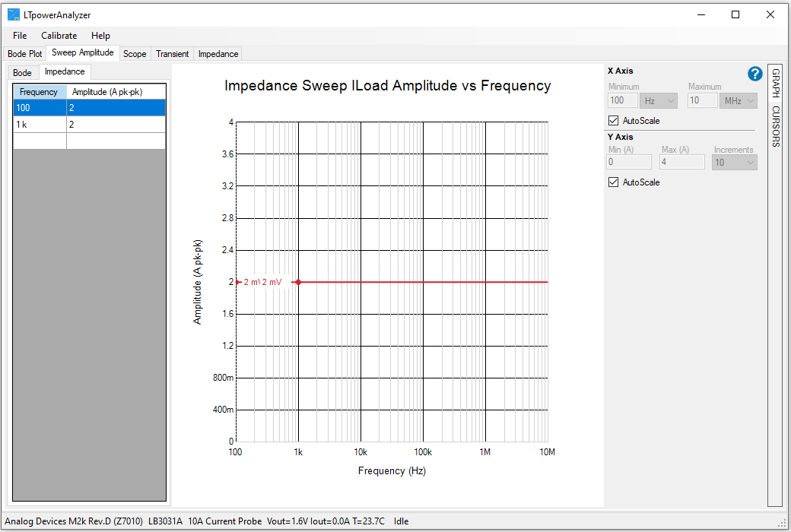Open the Hz unit dropdown for Minimum
This screenshot has height=532, width=791.
(658, 100)
